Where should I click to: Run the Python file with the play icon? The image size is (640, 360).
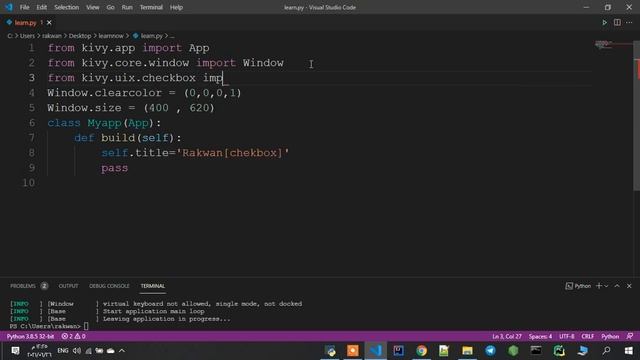[x=604, y=22]
